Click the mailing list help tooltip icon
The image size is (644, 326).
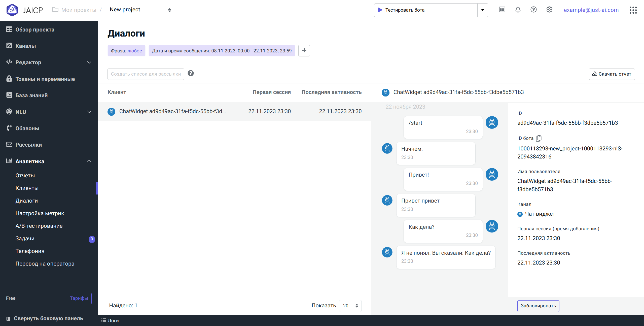click(191, 73)
